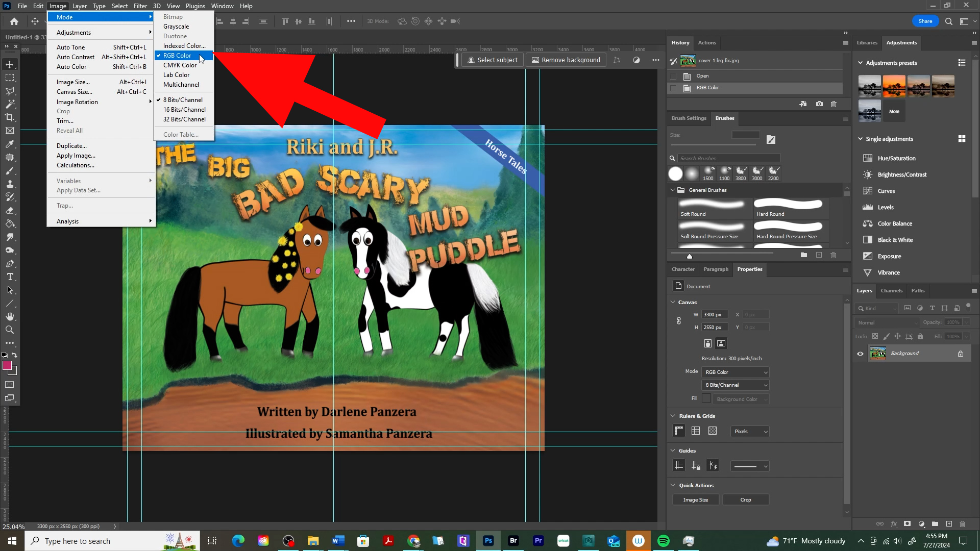980x551 pixels.
Task: Select landscape canvas orientation icon
Action: (721, 343)
